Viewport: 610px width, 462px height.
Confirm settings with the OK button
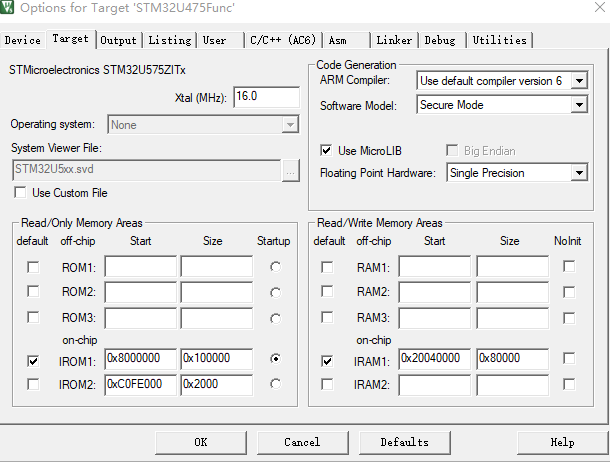point(201,442)
